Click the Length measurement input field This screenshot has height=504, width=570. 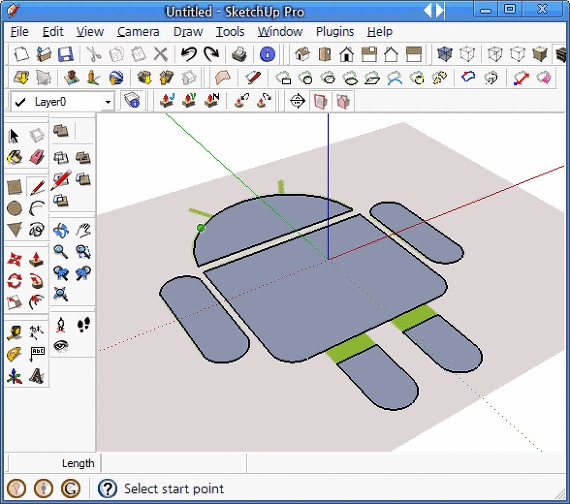(174, 463)
